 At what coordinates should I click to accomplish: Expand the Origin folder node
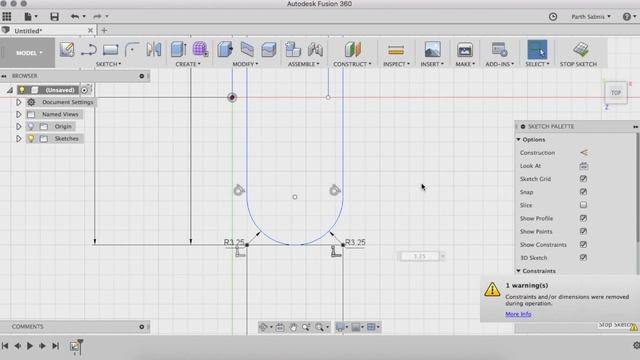click(x=18, y=127)
